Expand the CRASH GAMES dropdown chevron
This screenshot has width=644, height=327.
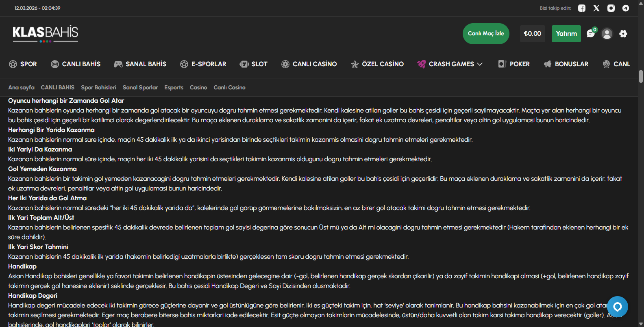click(480, 64)
